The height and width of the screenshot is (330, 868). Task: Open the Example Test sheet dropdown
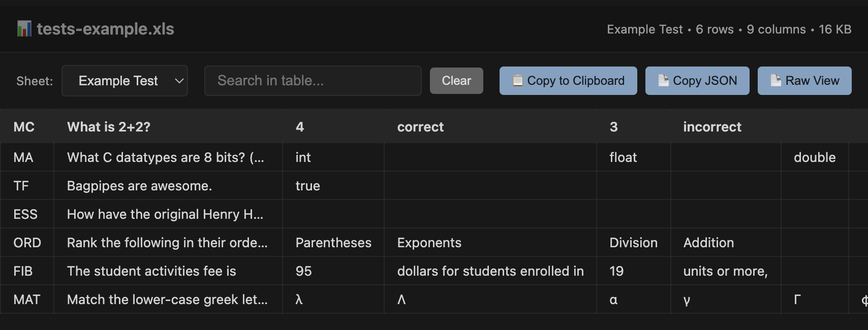[125, 80]
